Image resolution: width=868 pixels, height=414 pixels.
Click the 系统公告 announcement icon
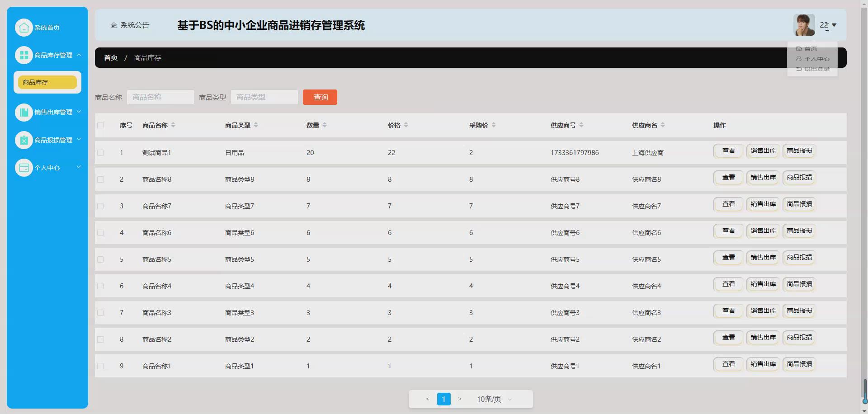tap(114, 25)
